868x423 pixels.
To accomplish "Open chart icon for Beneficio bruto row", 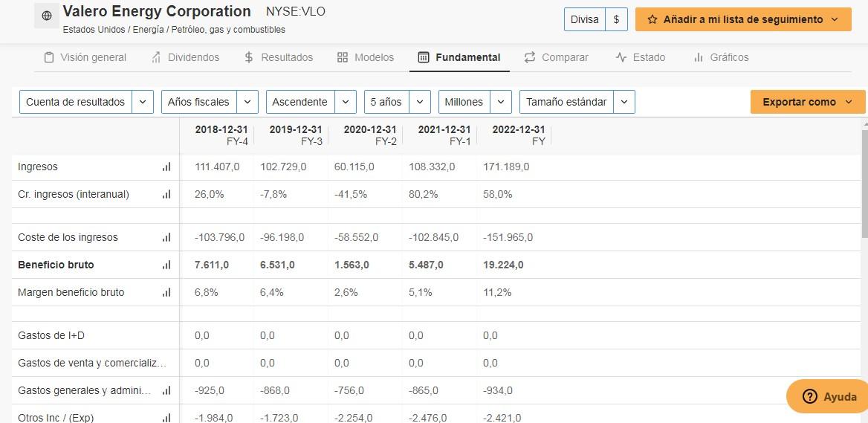I will coord(166,265).
